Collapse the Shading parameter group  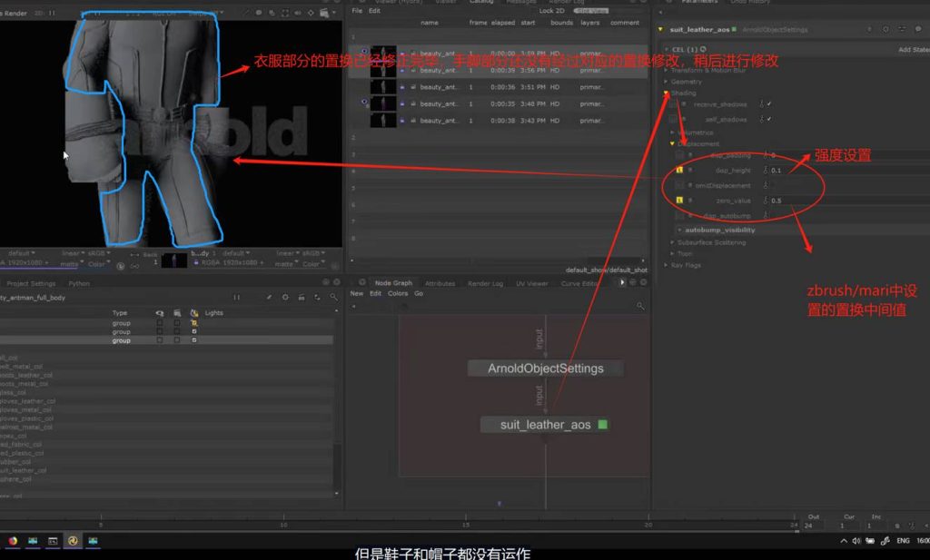[x=666, y=93]
